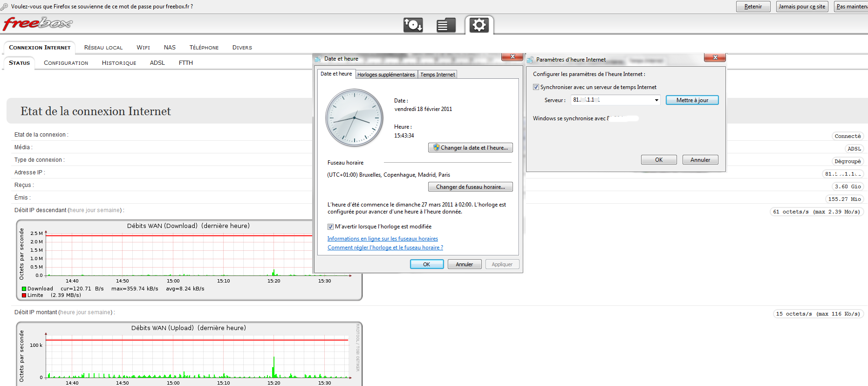Go to the Réseau local menu

click(103, 48)
